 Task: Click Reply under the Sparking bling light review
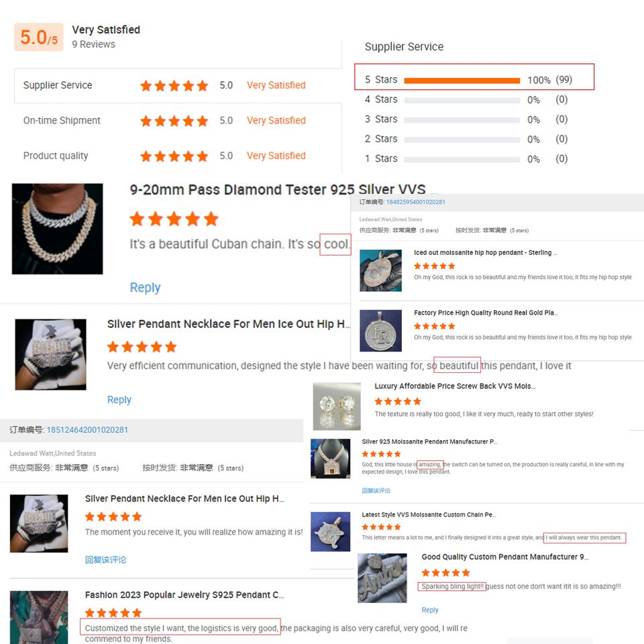click(430, 610)
